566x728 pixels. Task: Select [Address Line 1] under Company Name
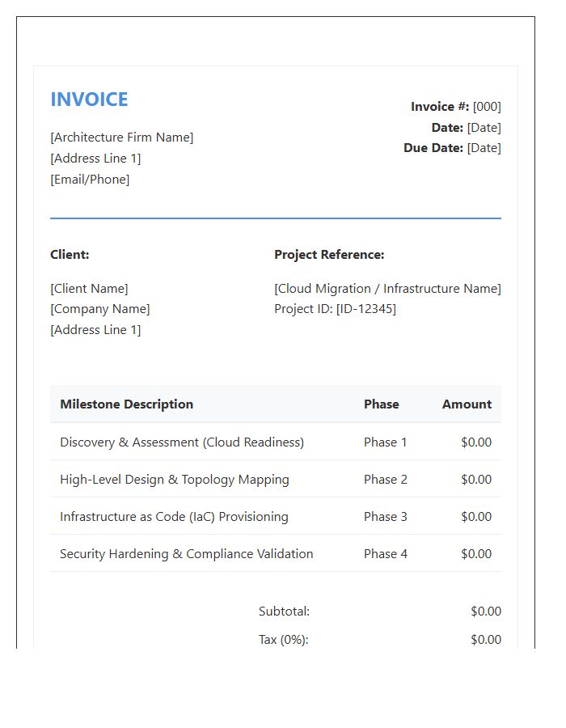pyautogui.click(x=95, y=330)
